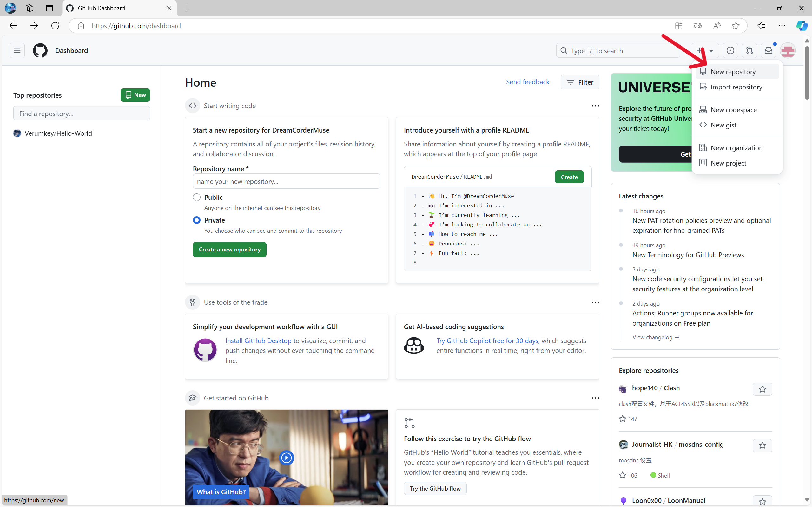
Task: Click the page vertical scrollbar thumb
Action: coord(807,73)
